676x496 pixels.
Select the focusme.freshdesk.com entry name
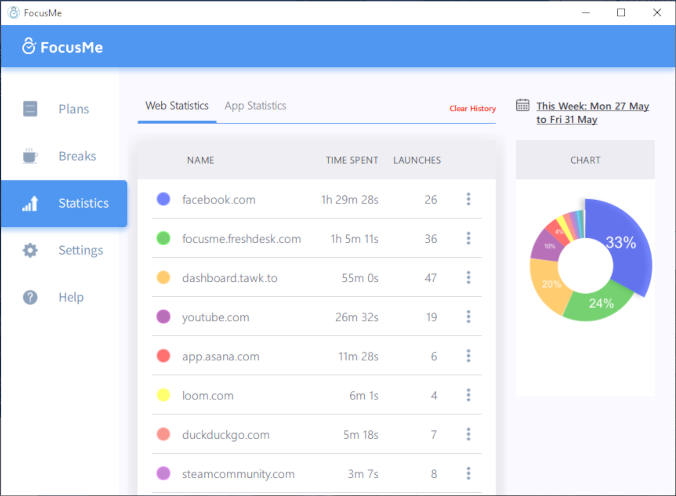tap(241, 239)
